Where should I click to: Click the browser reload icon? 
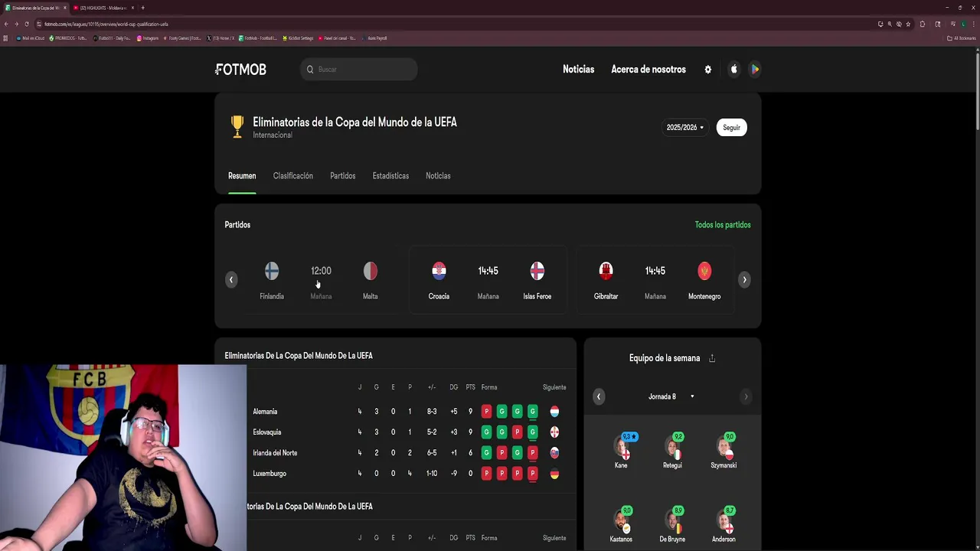tap(27, 24)
